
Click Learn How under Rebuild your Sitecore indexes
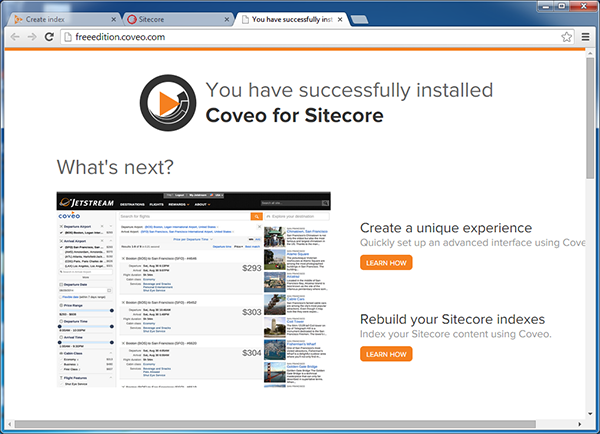click(386, 354)
